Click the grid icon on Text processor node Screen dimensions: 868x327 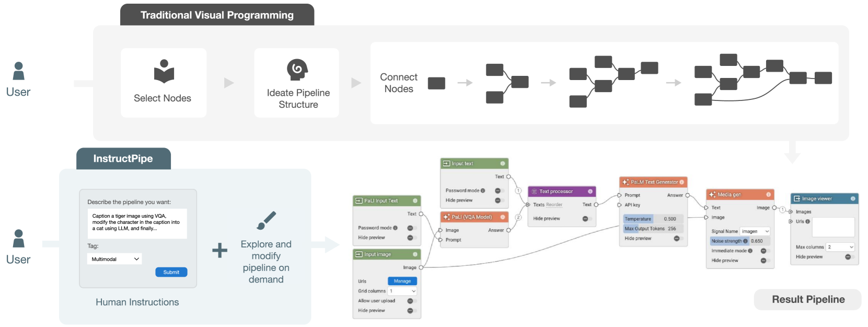[x=534, y=191]
